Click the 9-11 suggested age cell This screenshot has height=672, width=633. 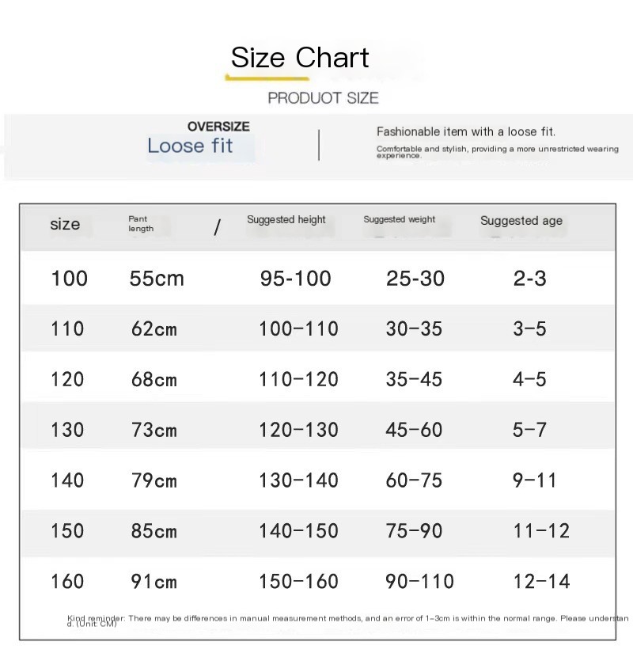coord(535,480)
